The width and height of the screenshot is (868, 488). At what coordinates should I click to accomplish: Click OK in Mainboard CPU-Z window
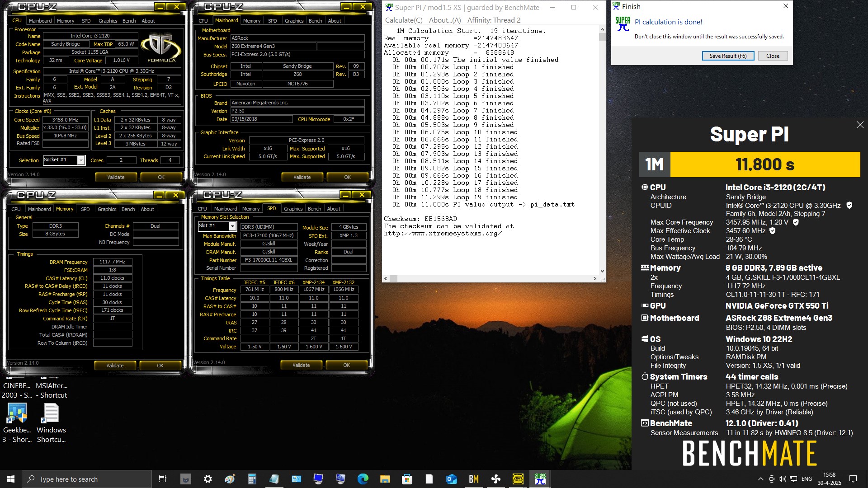click(x=347, y=177)
